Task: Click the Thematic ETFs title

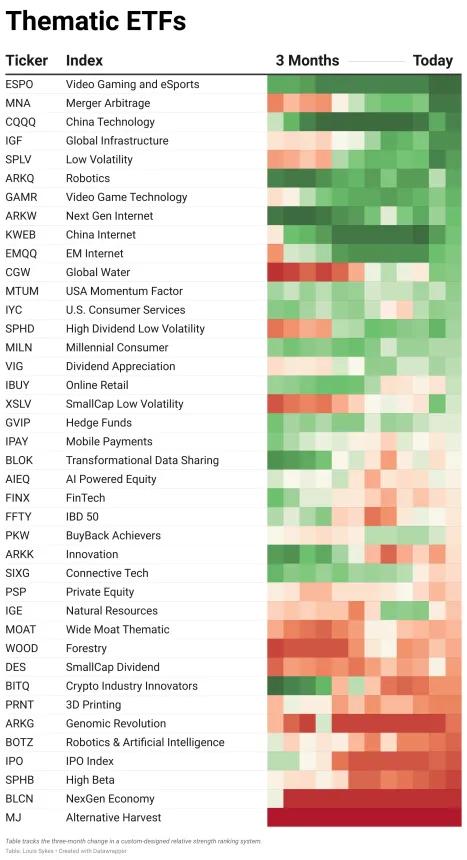Action: point(95,21)
